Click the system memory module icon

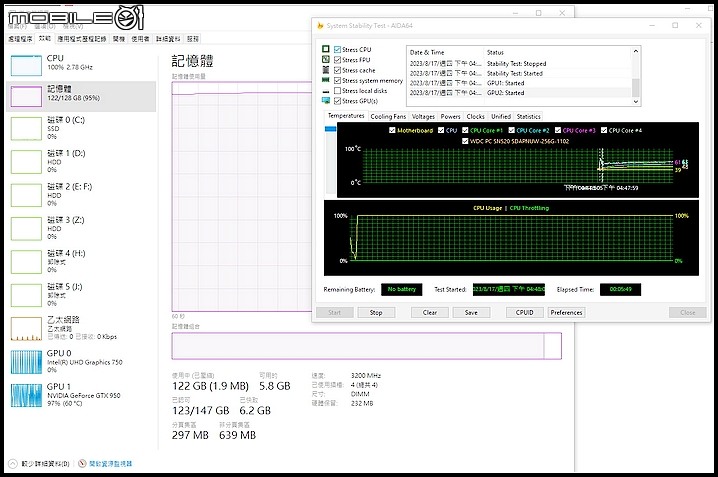click(x=326, y=80)
